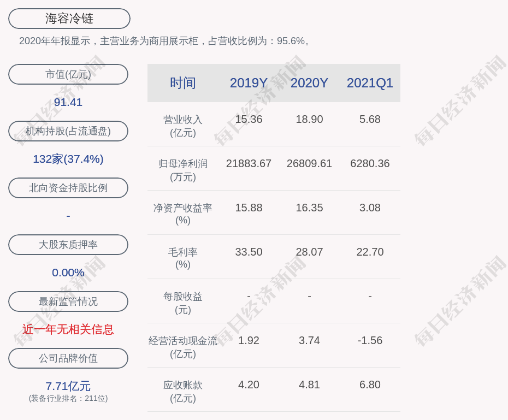Screen dimensions: 508x420
Task: Click the 33.50 gross margin cell
Action: (x=249, y=252)
